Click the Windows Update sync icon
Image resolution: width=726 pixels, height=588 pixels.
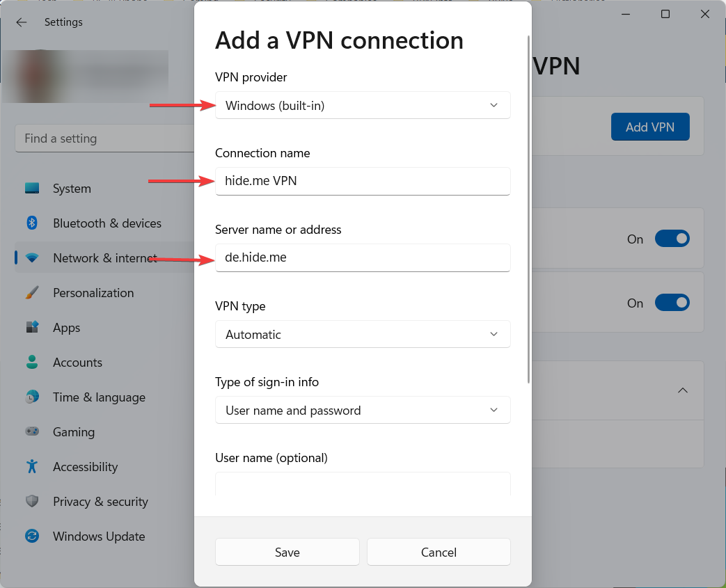(x=32, y=537)
